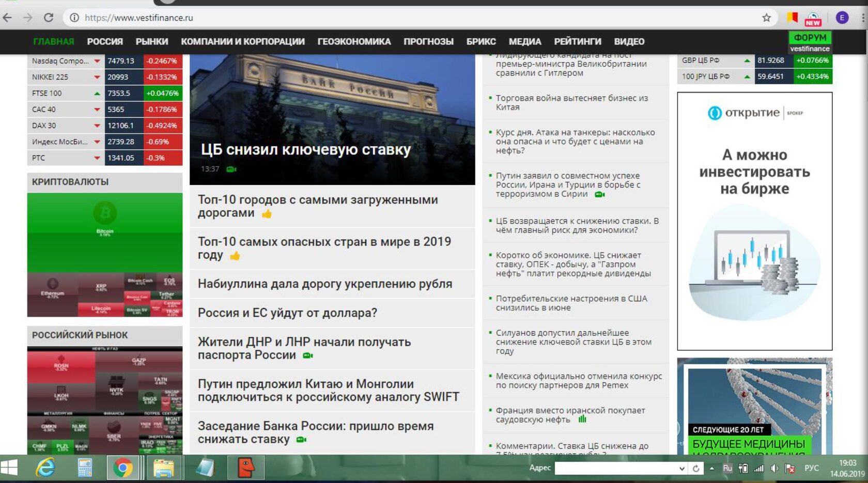
Task: Open the Открытие broker ad banner
Action: pos(754,221)
